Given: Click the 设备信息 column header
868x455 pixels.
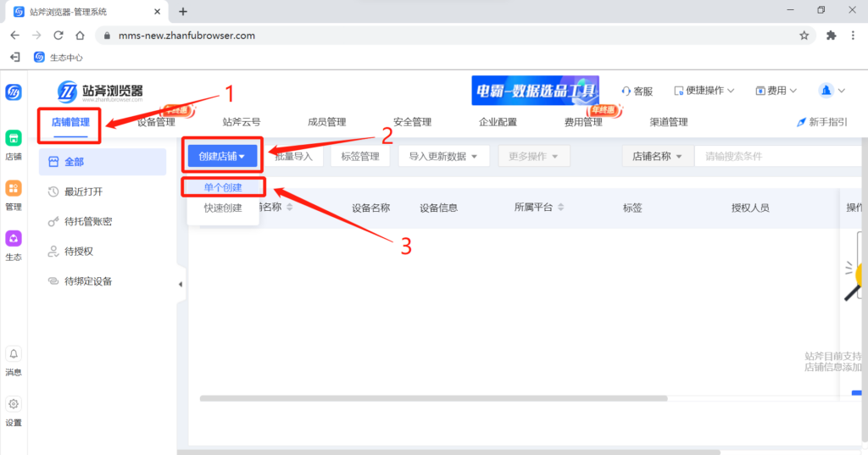Looking at the screenshot, I should 438,208.
